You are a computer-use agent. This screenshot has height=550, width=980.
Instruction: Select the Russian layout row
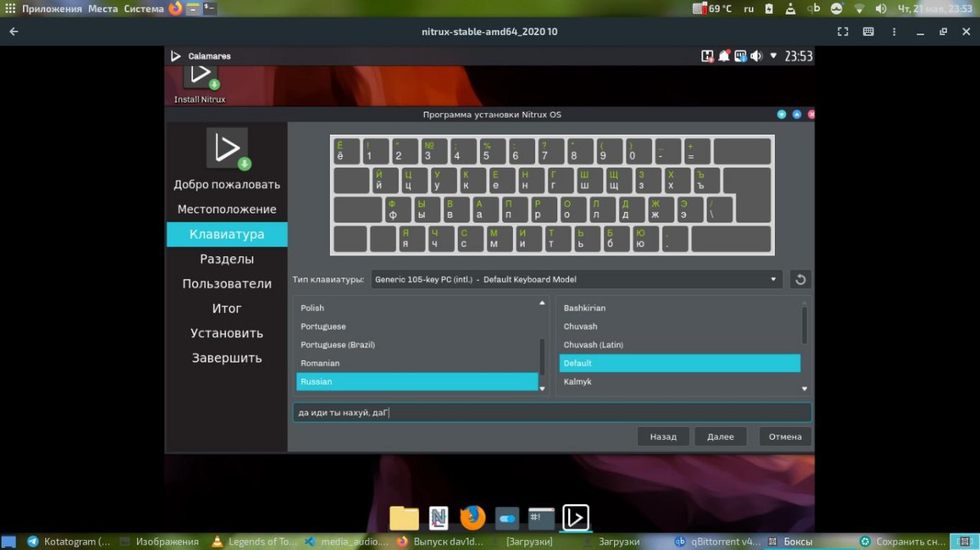pyautogui.click(x=417, y=381)
